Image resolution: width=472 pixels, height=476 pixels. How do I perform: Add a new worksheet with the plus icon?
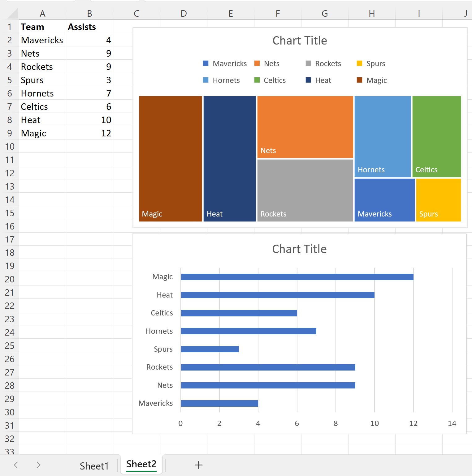(x=198, y=465)
